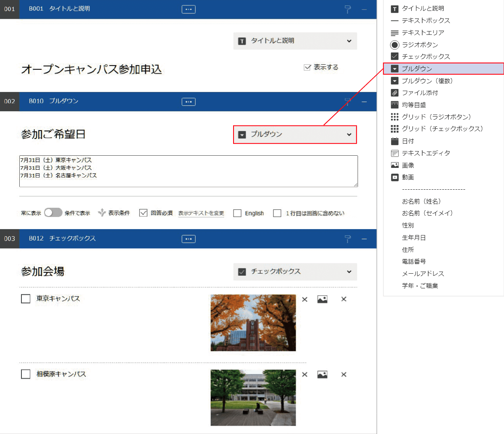This screenshot has width=504, height=434.
Task: Remove the 東京キャンパス image with left X
Action: tap(305, 299)
